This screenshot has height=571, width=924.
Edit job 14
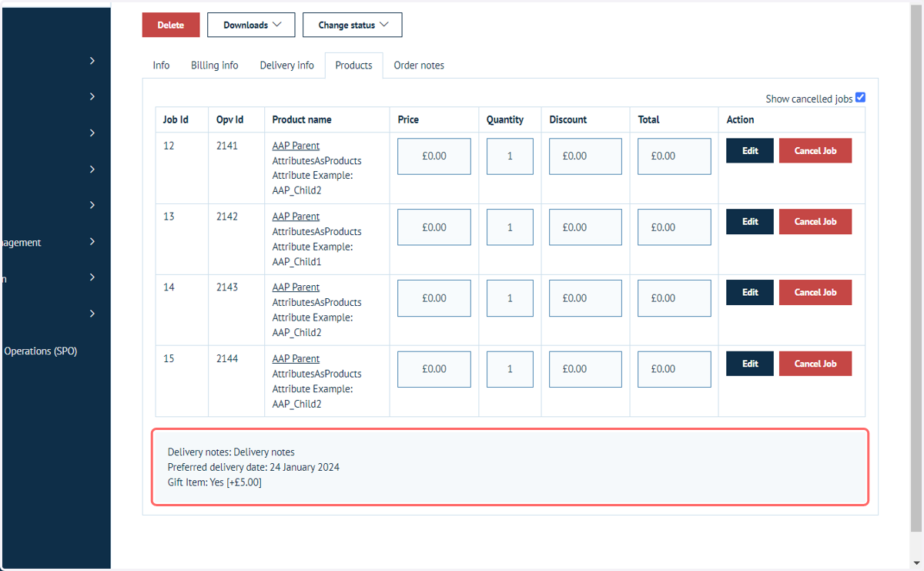click(750, 293)
